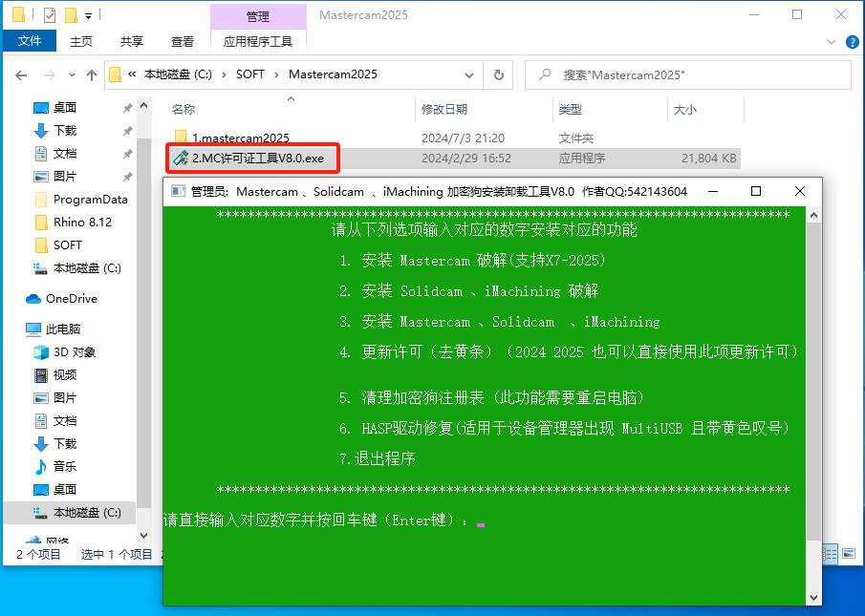Viewport: 865px width, 616px height.
Task: Select the 1.mastercam2025 folder
Action: (x=241, y=138)
